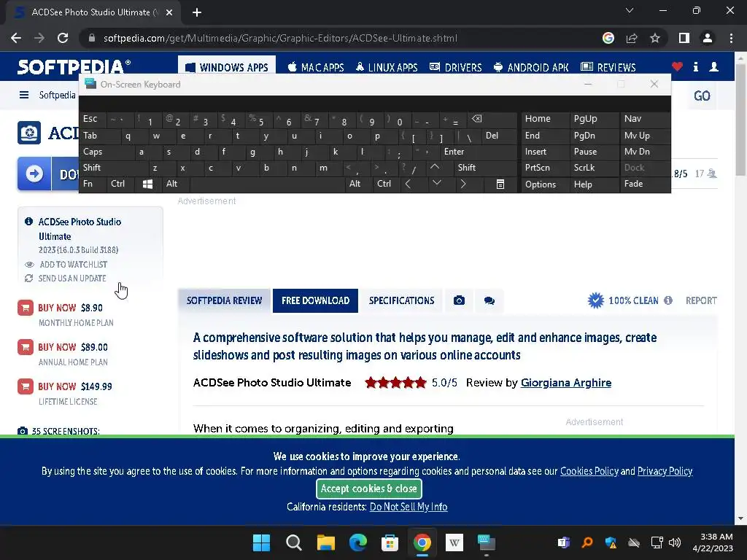Expand the Chrome tab search chevron
747x560 pixels.
(x=630, y=10)
